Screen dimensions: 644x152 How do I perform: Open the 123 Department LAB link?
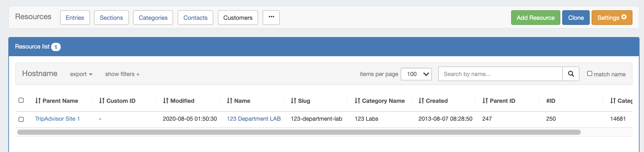254,119
